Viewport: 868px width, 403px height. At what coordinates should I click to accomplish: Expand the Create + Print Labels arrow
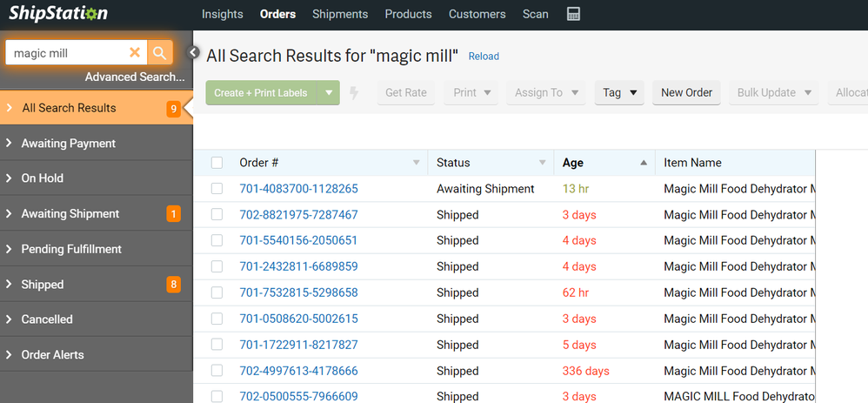pos(329,93)
